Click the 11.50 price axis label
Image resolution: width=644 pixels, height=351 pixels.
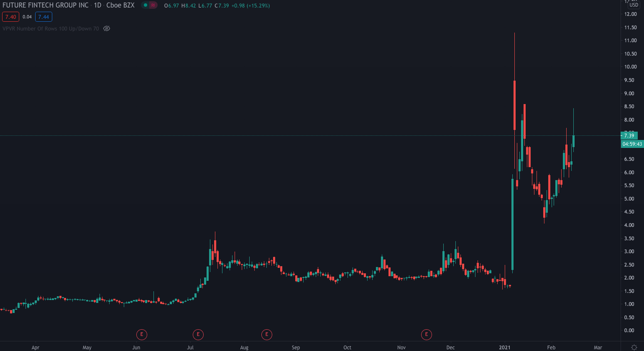click(630, 28)
